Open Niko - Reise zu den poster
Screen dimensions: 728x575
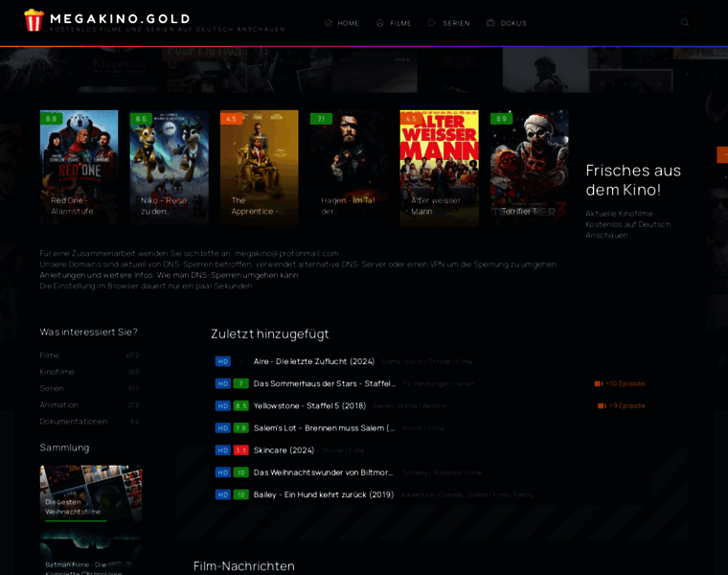coord(169,168)
